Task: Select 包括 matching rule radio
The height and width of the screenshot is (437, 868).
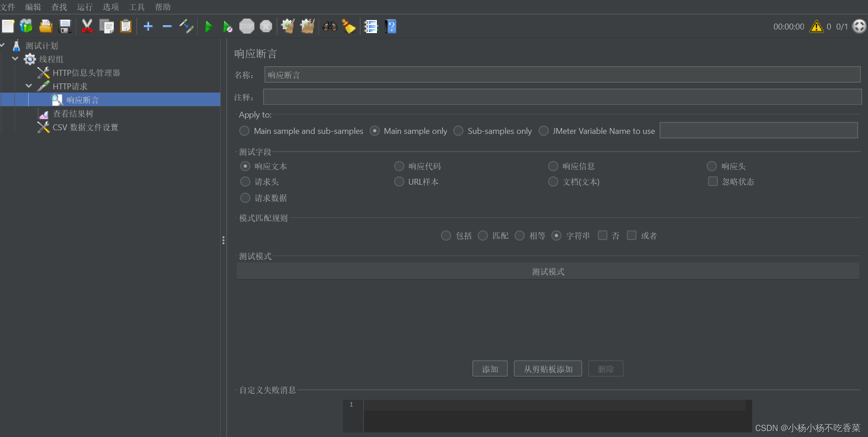Action: point(446,236)
